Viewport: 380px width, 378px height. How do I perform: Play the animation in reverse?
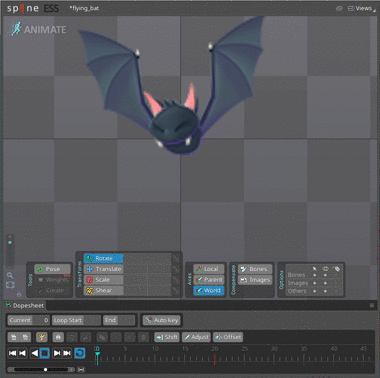34,353
